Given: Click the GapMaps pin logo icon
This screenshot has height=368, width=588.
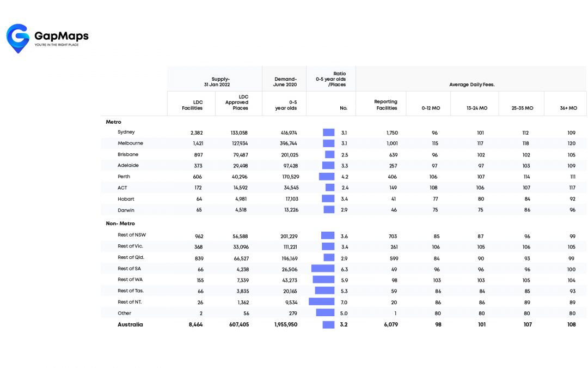Looking at the screenshot, I should [17, 38].
